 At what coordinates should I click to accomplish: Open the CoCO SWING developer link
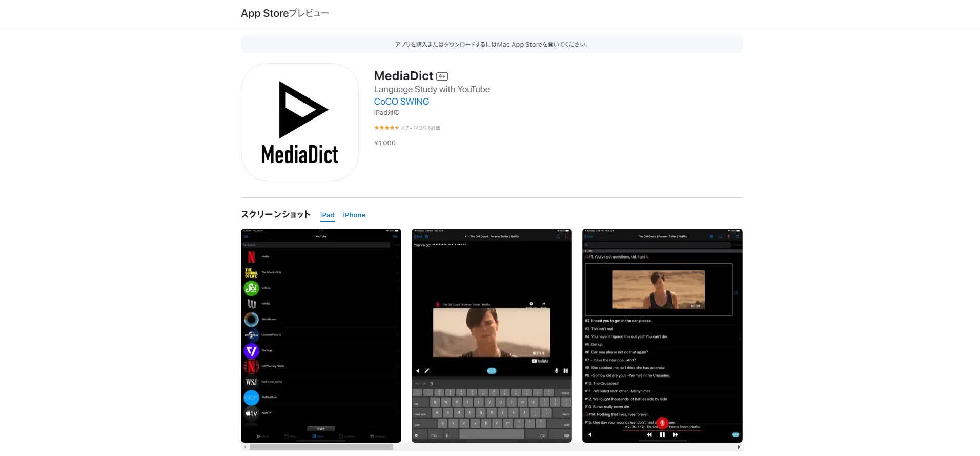(x=401, y=102)
